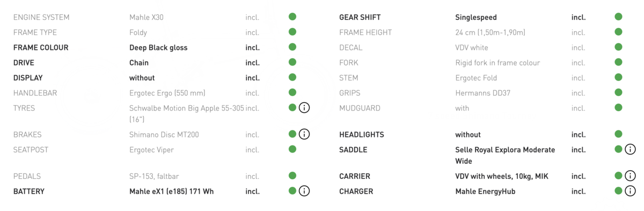
Task: Select the DRIVE option label
Action: click(x=24, y=62)
